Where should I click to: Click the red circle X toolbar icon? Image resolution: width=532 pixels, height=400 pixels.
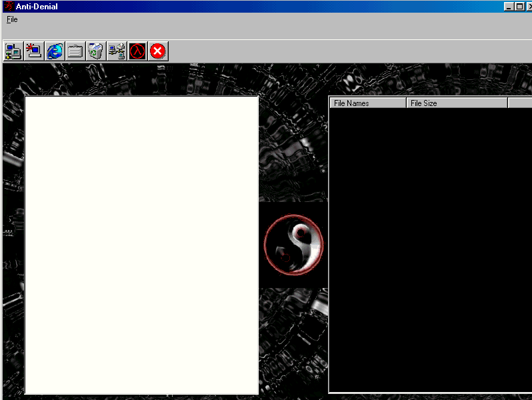158,51
